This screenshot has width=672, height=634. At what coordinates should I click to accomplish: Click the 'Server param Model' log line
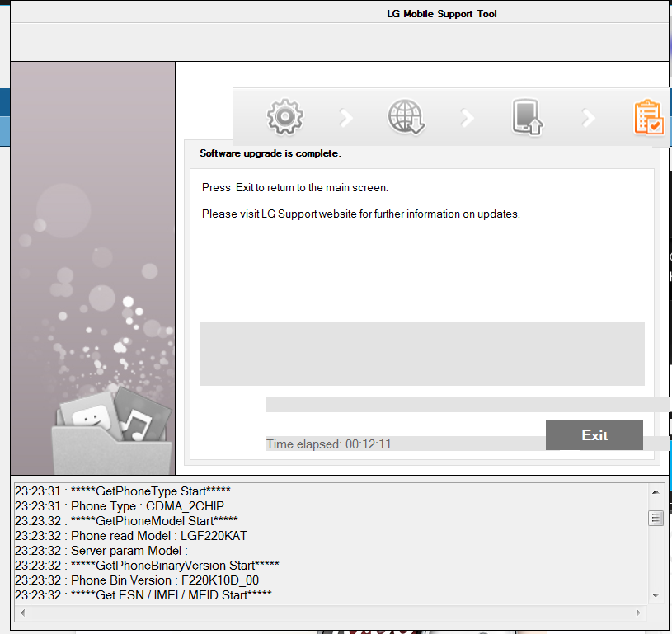click(101, 551)
